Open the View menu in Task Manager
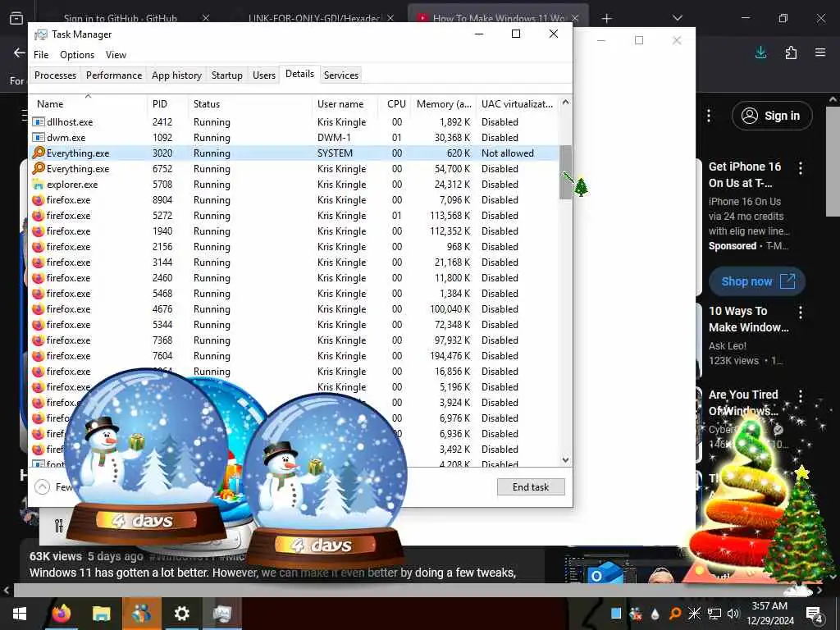 pos(116,55)
